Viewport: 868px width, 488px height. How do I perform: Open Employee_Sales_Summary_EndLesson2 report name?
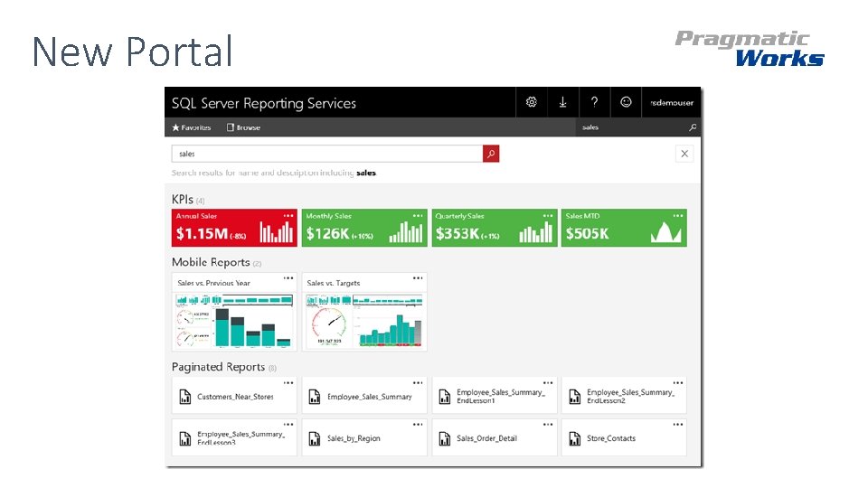631,396
